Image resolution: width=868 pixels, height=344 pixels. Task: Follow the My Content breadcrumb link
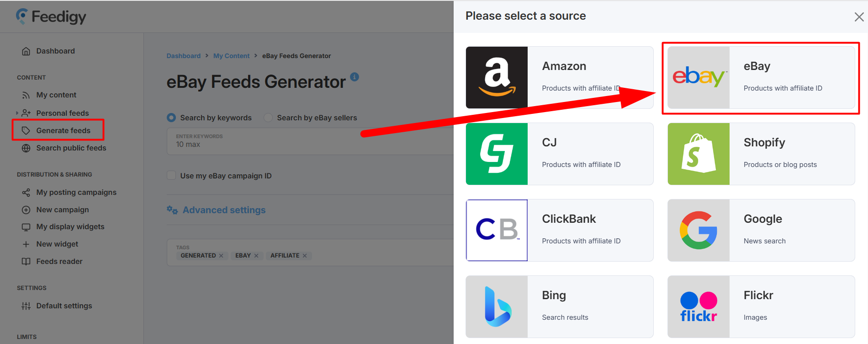click(231, 56)
